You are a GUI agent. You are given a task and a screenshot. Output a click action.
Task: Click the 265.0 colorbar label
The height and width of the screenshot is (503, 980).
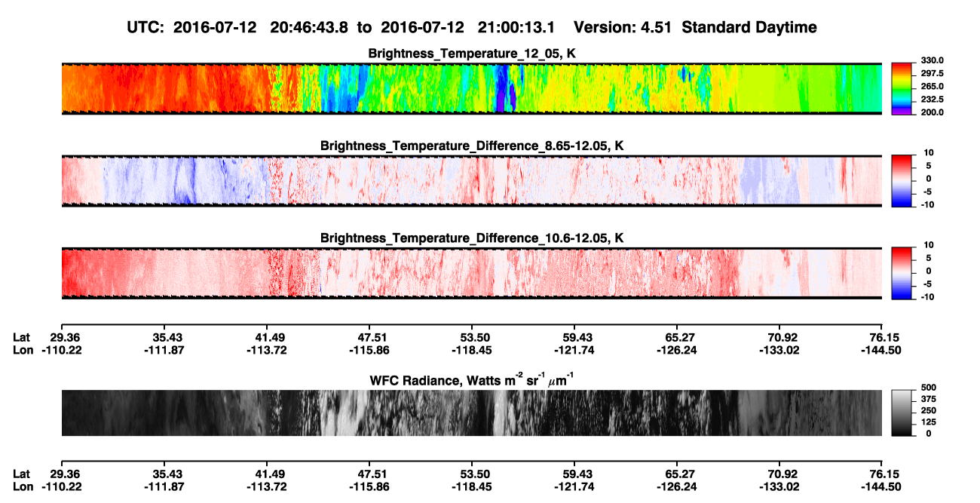(x=933, y=86)
